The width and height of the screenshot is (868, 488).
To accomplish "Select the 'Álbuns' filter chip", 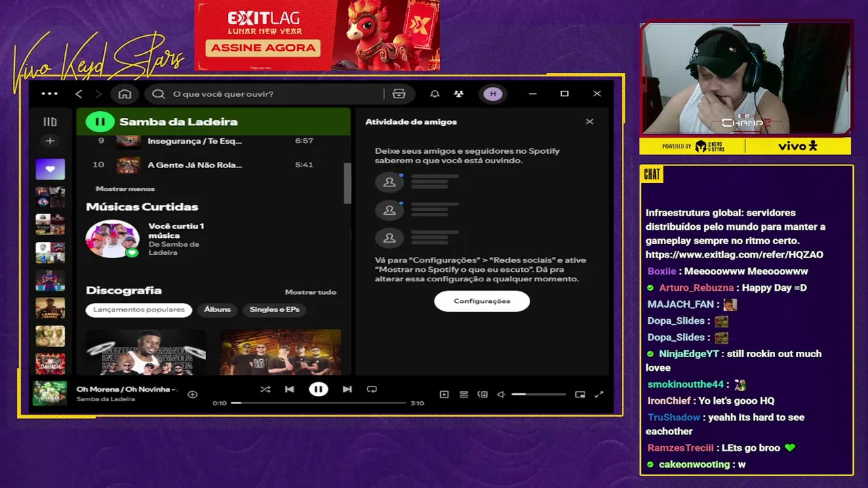I will point(218,310).
